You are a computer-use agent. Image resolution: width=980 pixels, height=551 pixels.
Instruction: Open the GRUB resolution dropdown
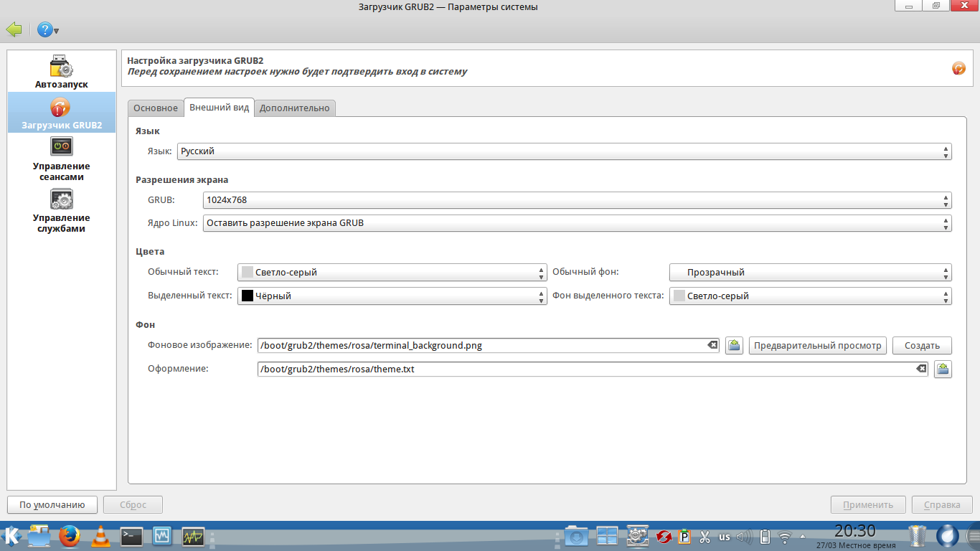[x=578, y=200]
